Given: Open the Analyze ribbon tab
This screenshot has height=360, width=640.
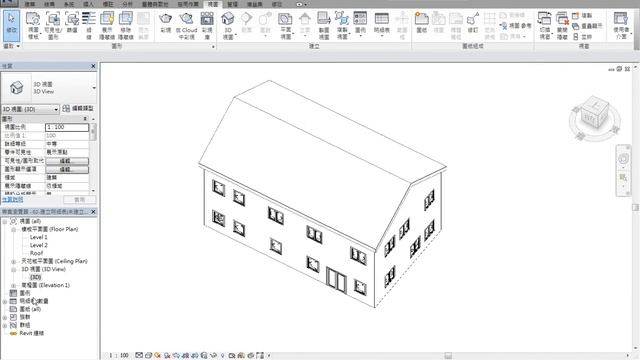Looking at the screenshot, I should [x=127, y=4].
